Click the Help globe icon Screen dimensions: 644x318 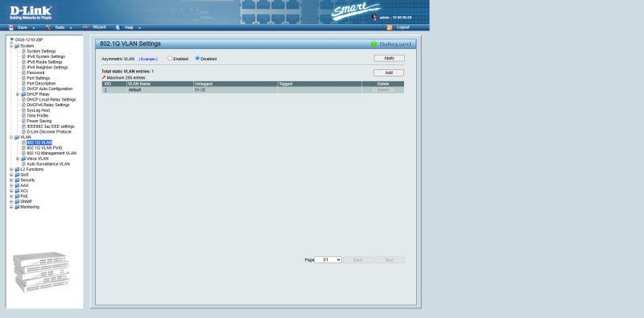pos(118,27)
